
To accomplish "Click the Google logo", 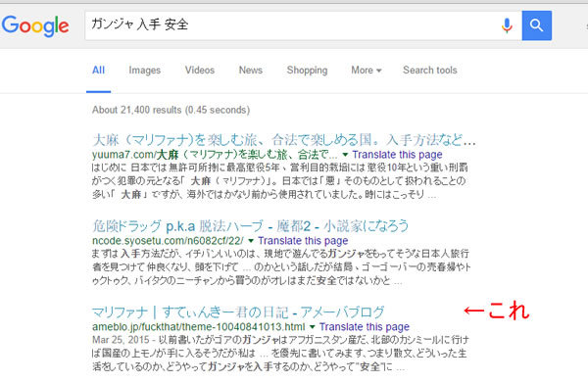I will 35,25.
